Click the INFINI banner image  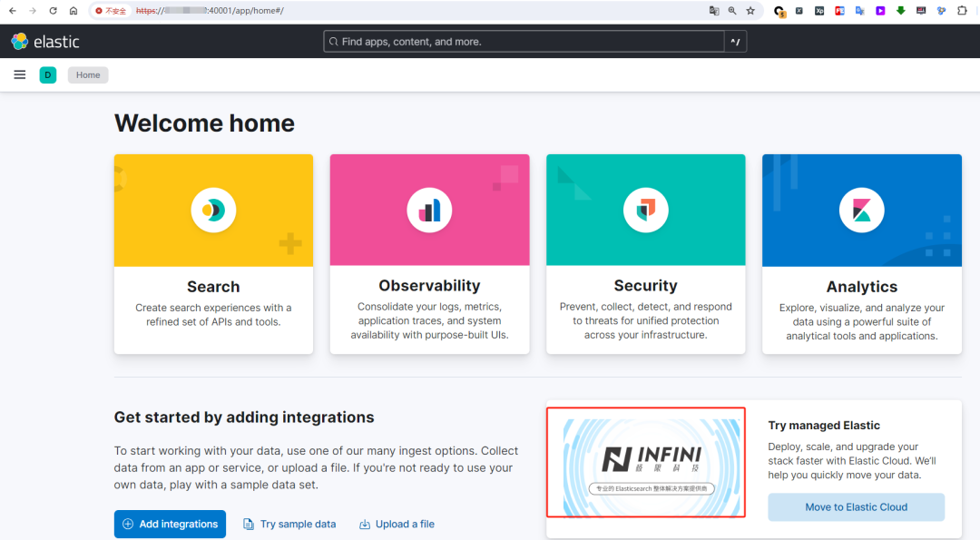point(652,466)
